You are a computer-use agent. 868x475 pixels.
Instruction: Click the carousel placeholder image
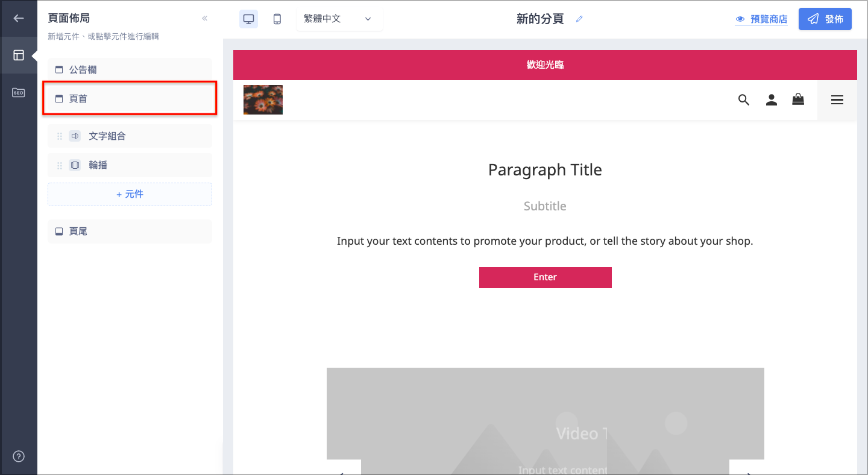tap(546, 421)
